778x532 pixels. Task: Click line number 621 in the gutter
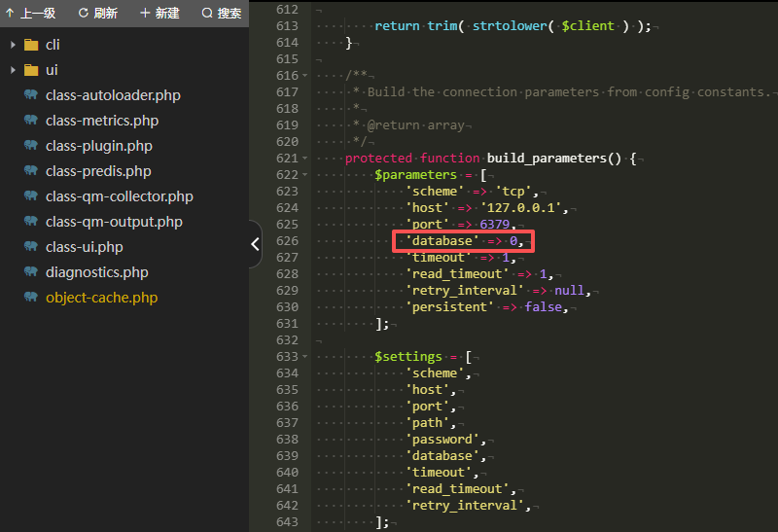tap(287, 158)
